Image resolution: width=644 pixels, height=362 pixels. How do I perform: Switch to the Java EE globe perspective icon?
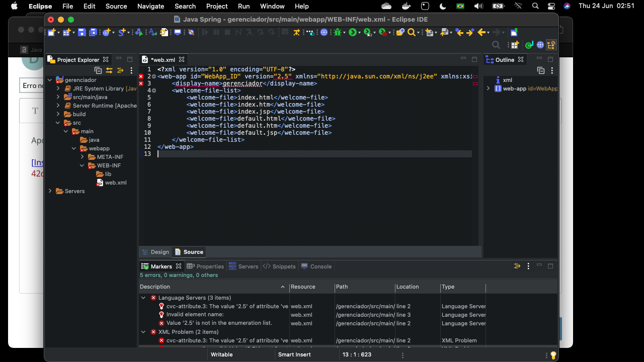540,45
